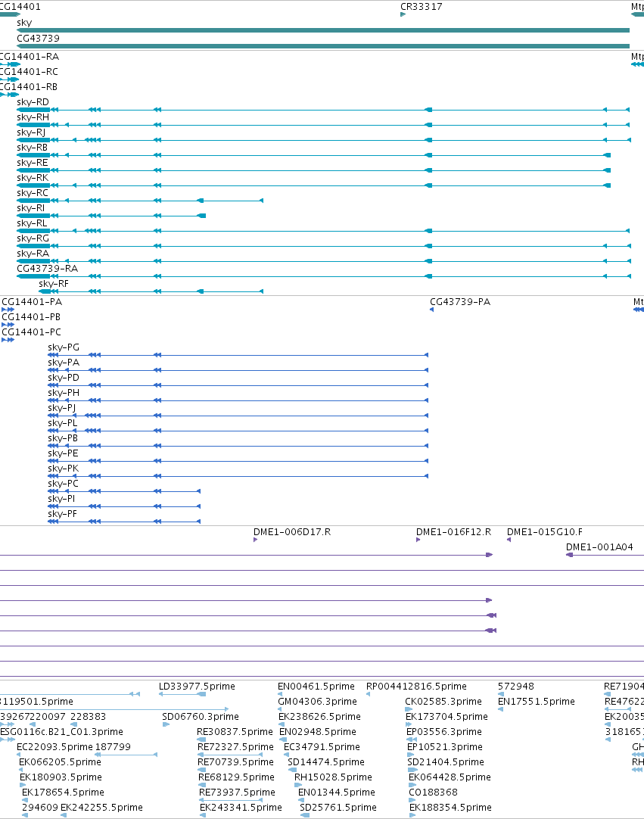
Task: Select the sky-PH protein label
Action: (x=64, y=393)
